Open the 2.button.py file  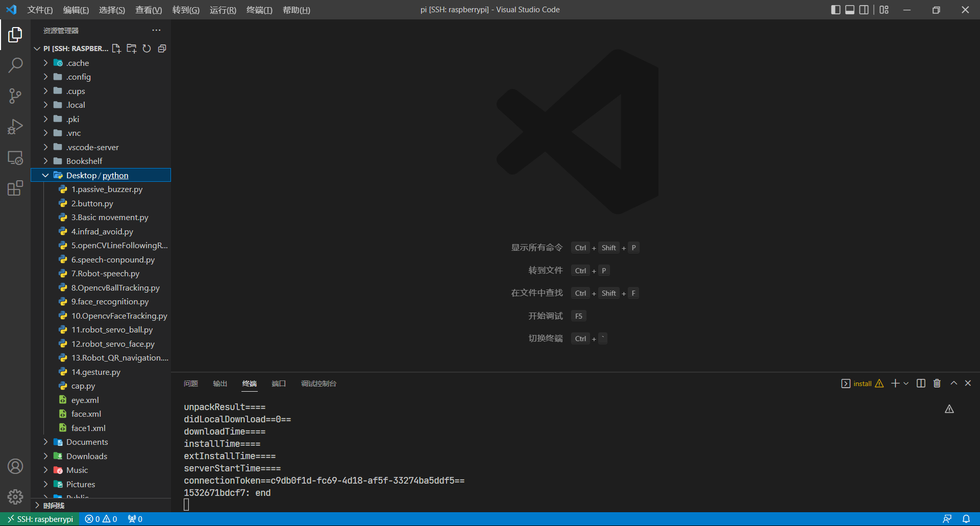(x=92, y=203)
